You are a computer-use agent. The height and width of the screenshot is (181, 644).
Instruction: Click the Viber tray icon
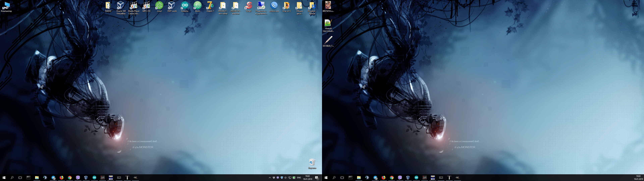278,177
